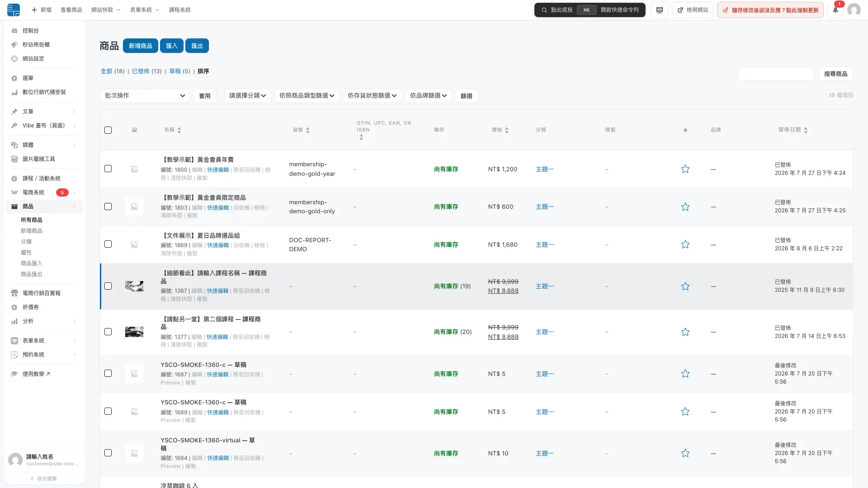Click the 秒站佈告欄 megaphone icon
Image resolution: width=868 pixels, height=488 pixels.
click(x=14, y=45)
